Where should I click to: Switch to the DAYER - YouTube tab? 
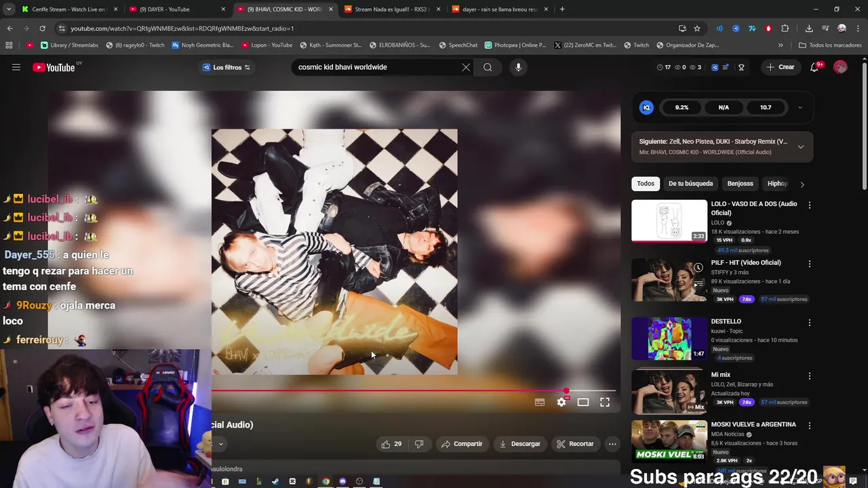tap(176, 9)
